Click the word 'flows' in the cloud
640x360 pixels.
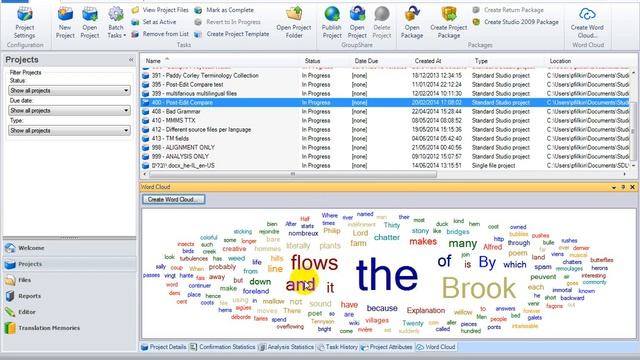(314, 262)
